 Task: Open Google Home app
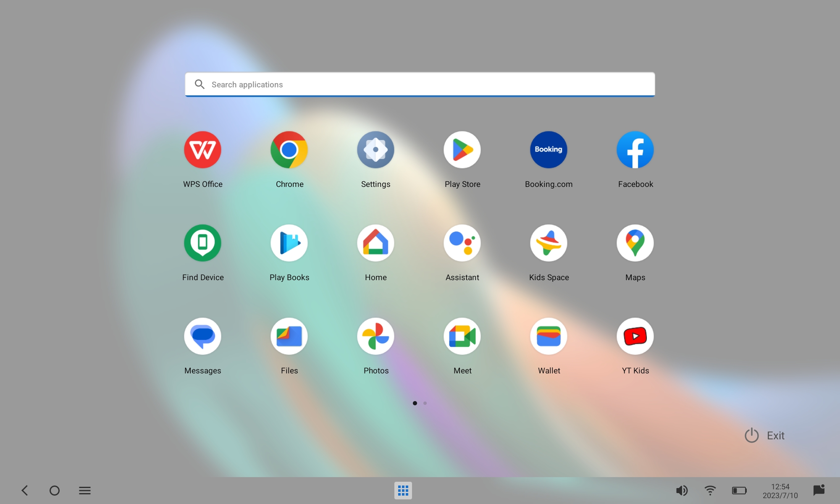(375, 243)
